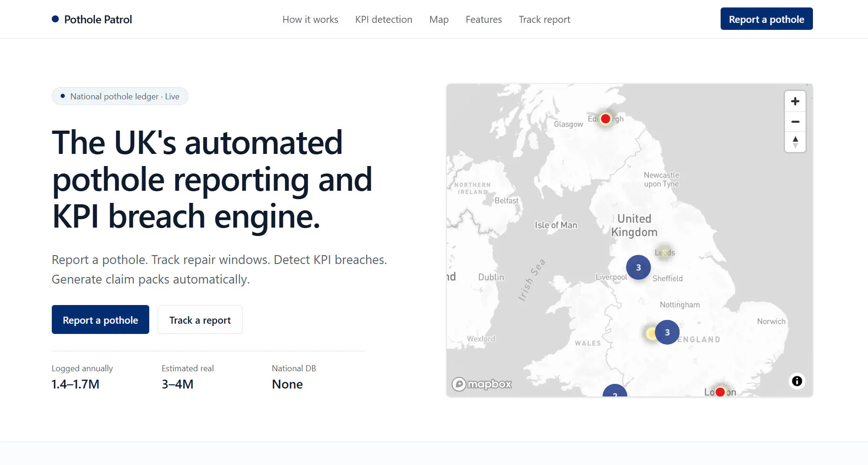Open KPI detection nav link
Screen dimensions: 868x465
click(x=384, y=20)
